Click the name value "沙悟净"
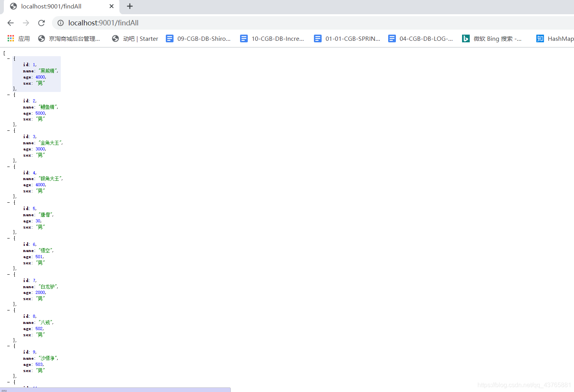The height and width of the screenshot is (392, 574). (47, 358)
